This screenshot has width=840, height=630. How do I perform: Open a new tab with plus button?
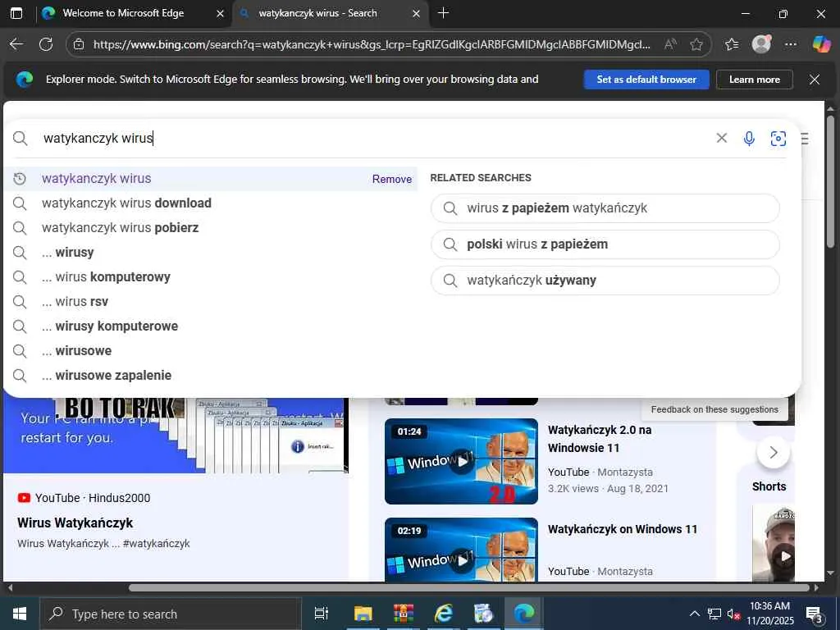point(443,13)
